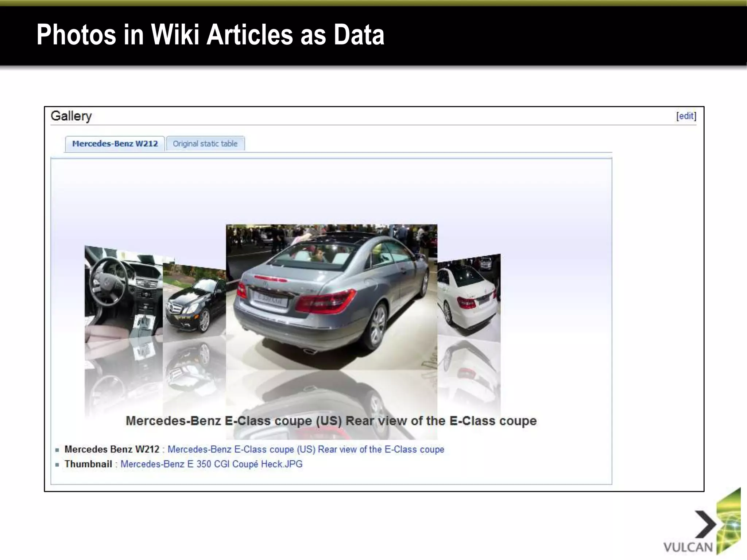Click the Mercedes Benz W212 property label
747x560 pixels.
pos(112,449)
